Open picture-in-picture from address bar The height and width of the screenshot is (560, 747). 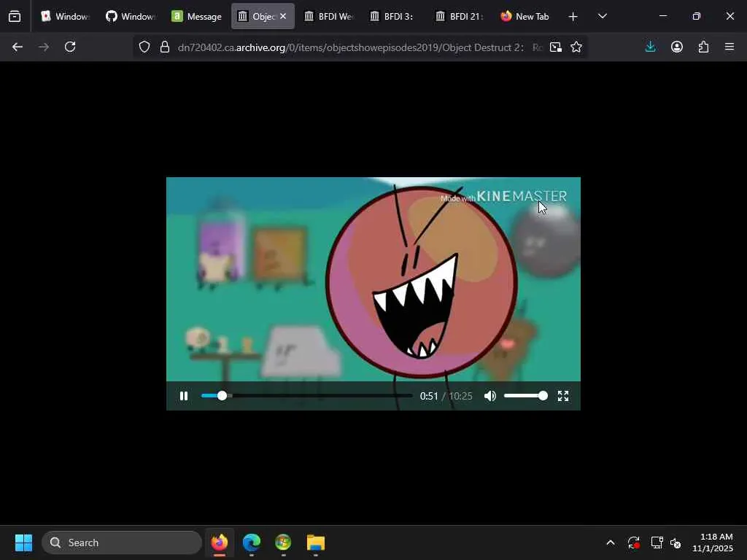pos(555,47)
